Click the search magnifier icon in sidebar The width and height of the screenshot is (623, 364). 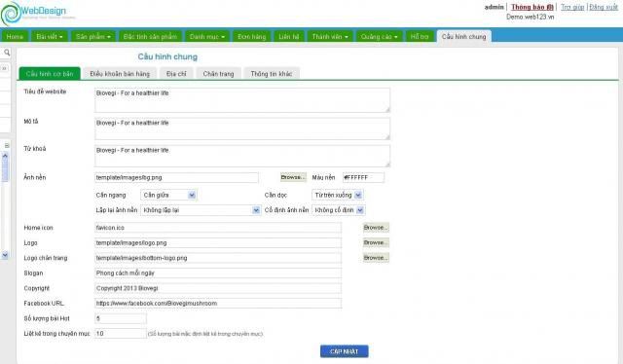(x=7, y=53)
